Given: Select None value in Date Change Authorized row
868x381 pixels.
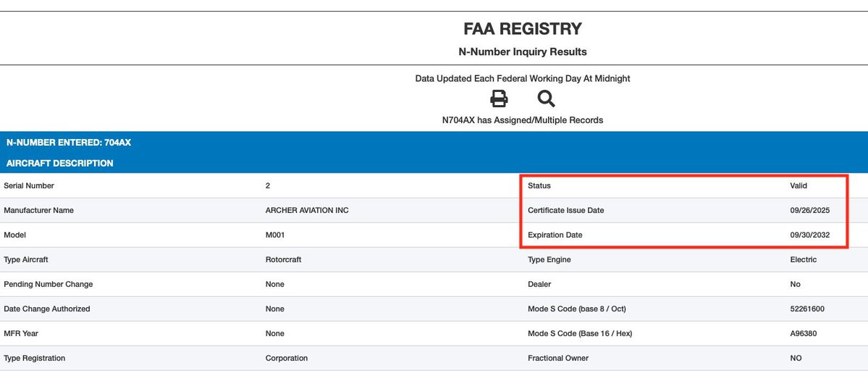Looking at the screenshot, I should [274, 309].
